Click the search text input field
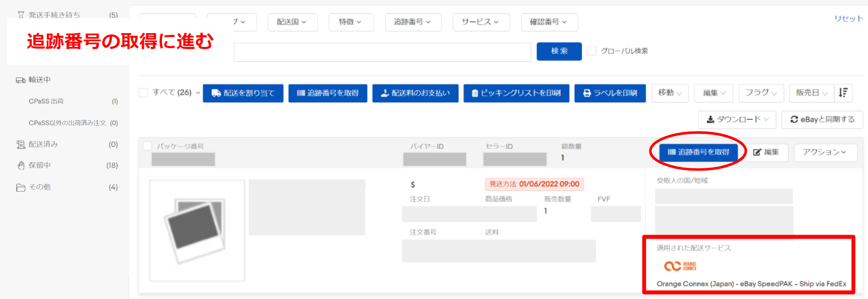Screen dimensions: 868x299 pyautogui.click(x=382, y=52)
